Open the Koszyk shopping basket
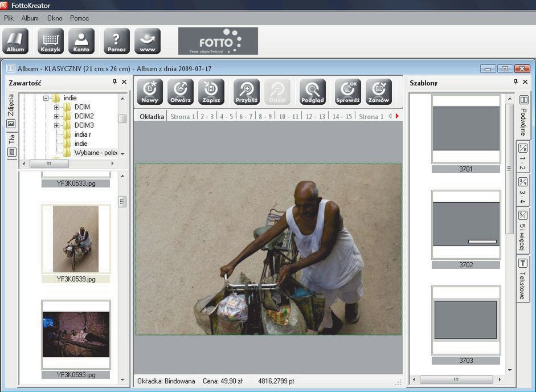Image resolution: width=536 pixels, height=392 pixels. [51, 41]
